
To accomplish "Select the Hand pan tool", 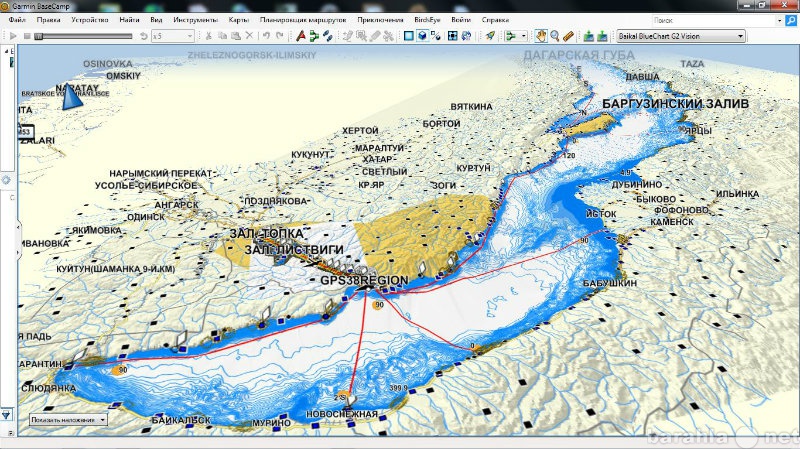I will 541,36.
